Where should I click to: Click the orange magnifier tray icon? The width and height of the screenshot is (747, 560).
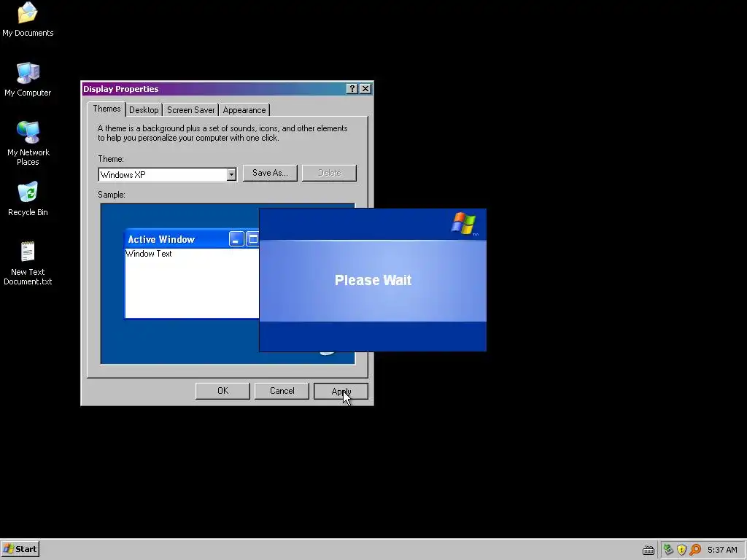(695, 550)
